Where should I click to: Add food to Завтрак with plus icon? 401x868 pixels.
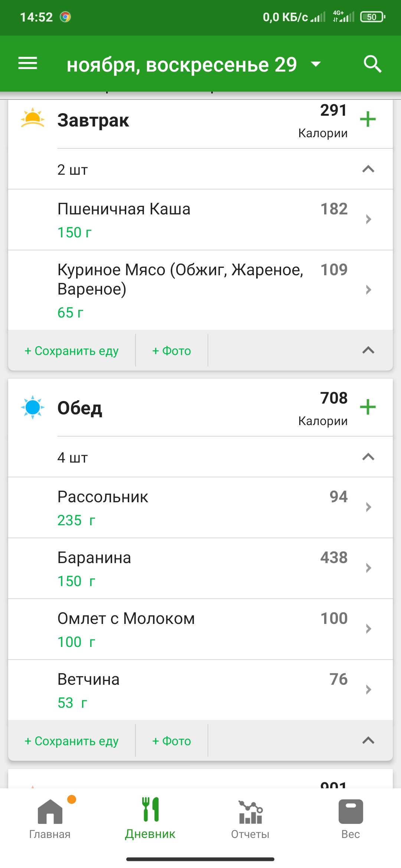[368, 119]
